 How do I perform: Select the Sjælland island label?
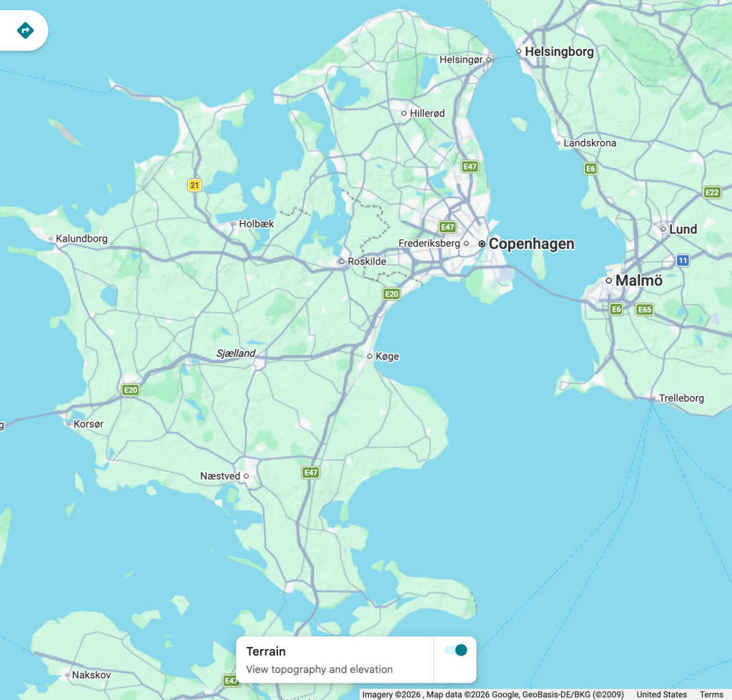click(235, 353)
